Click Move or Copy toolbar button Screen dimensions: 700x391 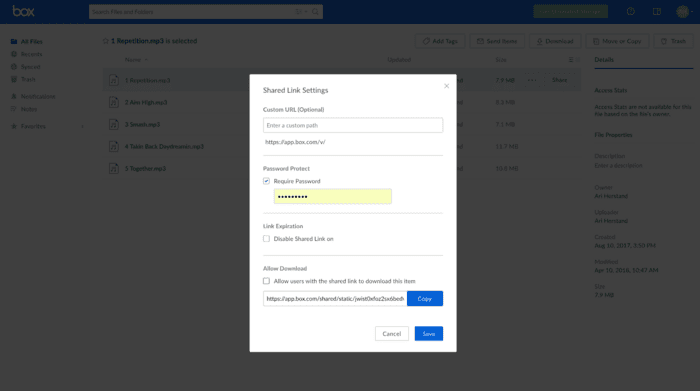[617, 41]
